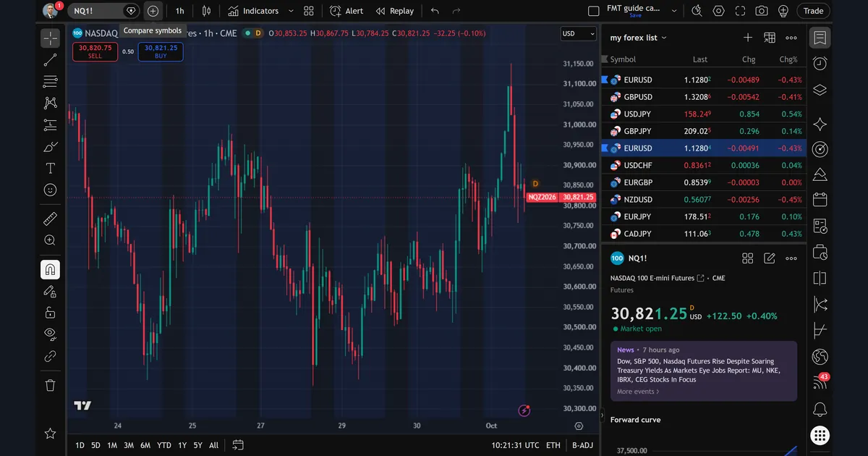Viewport: 868px width, 456px height.
Task: Select the 5Y date range
Action: 197,445
